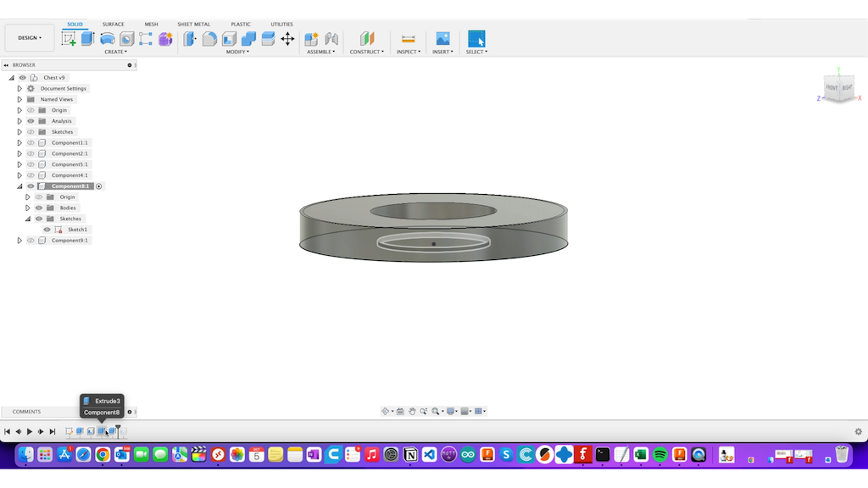Click the ViewCube Front face
The image size is (868, 488).
[832, 88]
